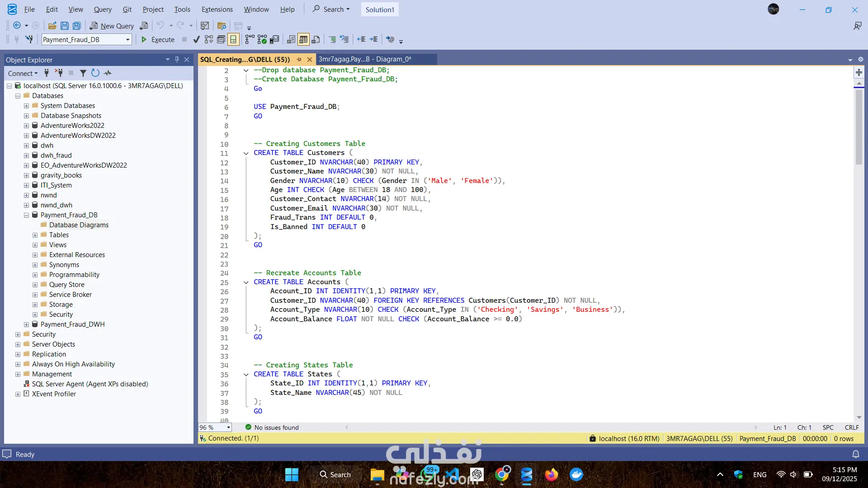Screen dimensions: 868x488
Task: Click the Filter icon in Object Explorer
Action: point(83,73)
